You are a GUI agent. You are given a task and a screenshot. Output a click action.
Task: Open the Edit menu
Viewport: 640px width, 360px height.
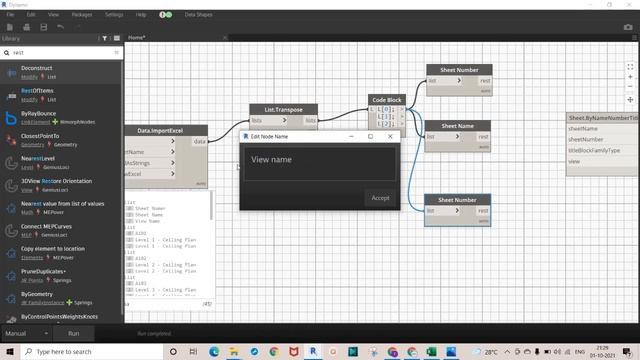point(31,15)
